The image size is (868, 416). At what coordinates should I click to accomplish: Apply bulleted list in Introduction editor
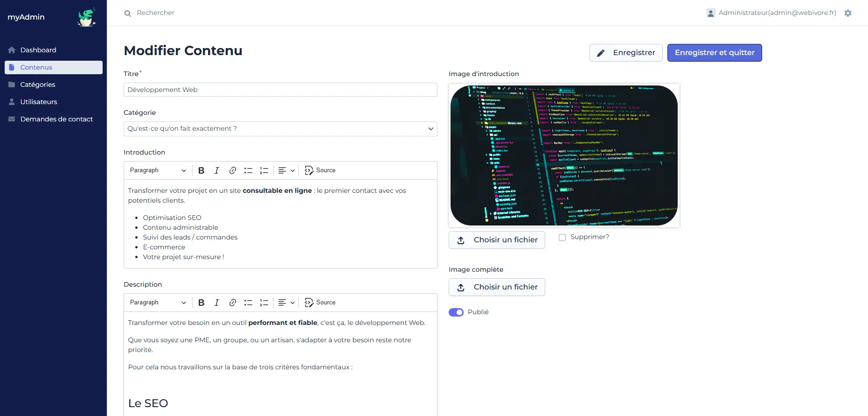click(x=248, y=170)
